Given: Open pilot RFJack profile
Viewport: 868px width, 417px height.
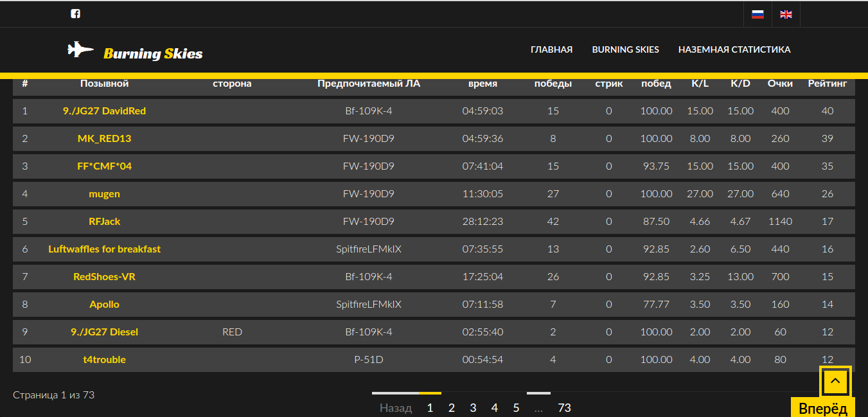Looking at the screenshot, I should (x=104, y=221).
